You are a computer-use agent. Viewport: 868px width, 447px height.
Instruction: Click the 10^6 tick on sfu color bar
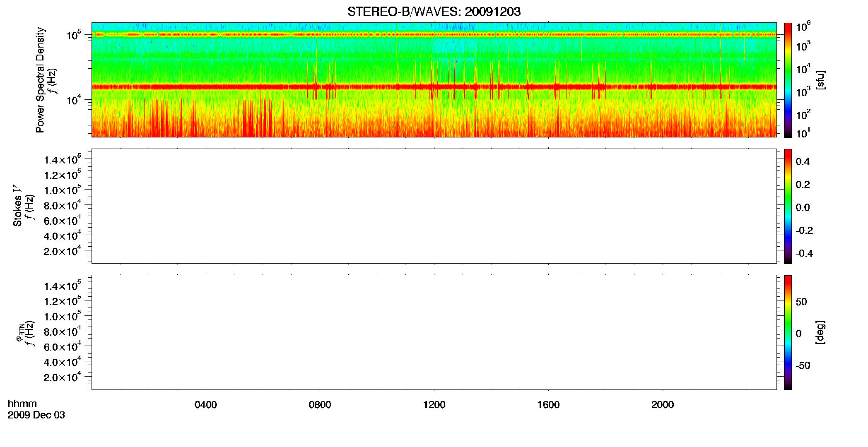pyautogui.click(x=803, y=27)
